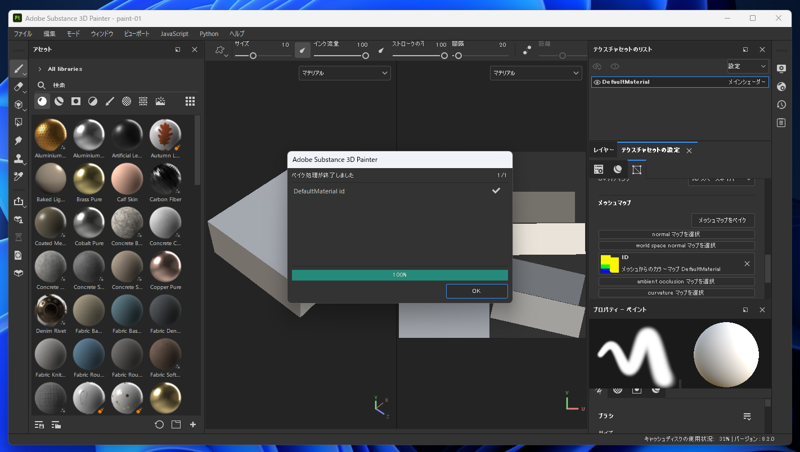Click normal マップを選択 button
800x452 pixels.
[x=676, y=234]
